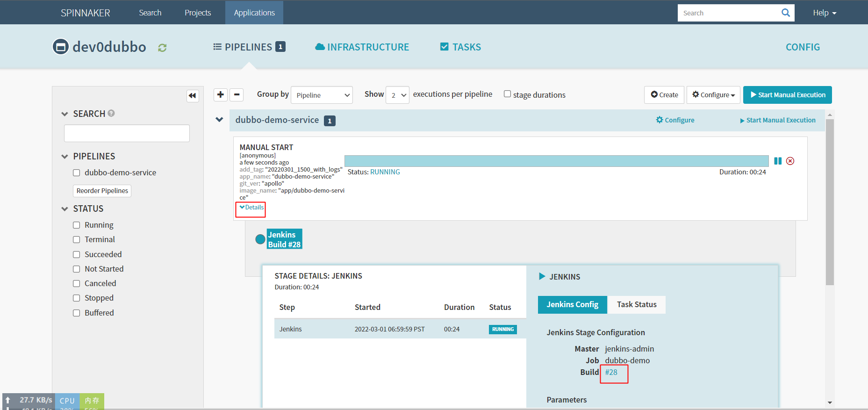
Task: Click the Create pipeline button
Action: coord(664,95)
